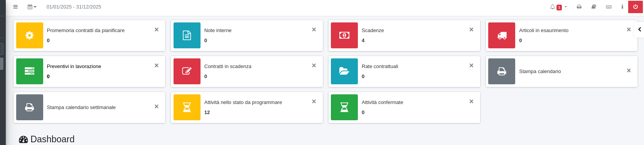
Task: Open Promemoria contratti da pianificare gear widget
Action: coord(30,35)
